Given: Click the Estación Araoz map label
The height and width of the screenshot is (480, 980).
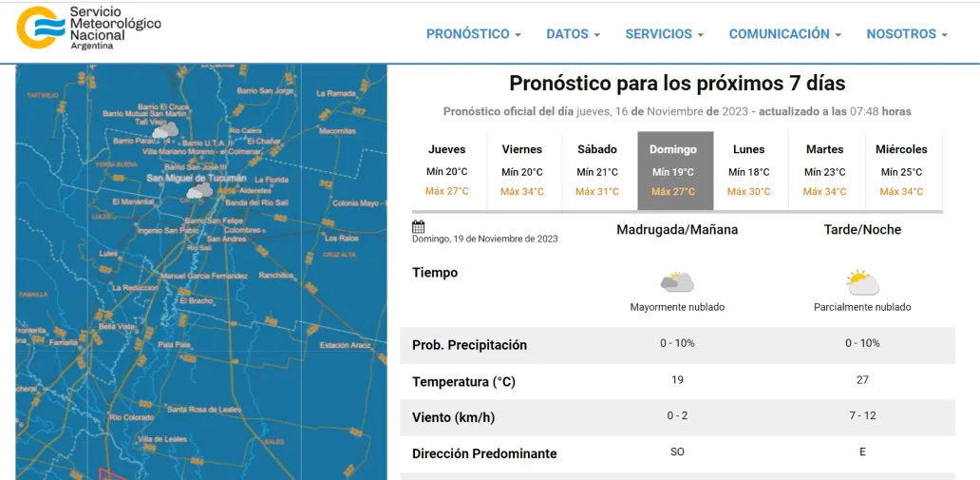Looking at the screenshot, I should pyautogui.click(x=346, y=345).
